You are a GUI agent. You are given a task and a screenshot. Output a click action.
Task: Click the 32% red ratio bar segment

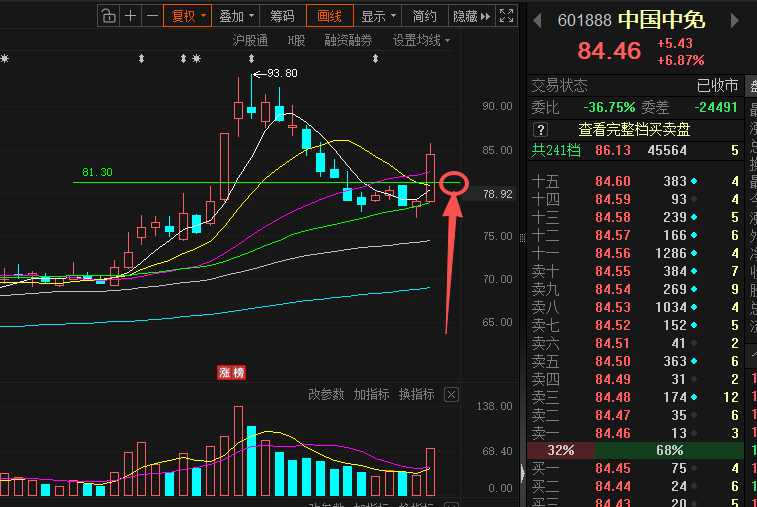click(561, 451)
